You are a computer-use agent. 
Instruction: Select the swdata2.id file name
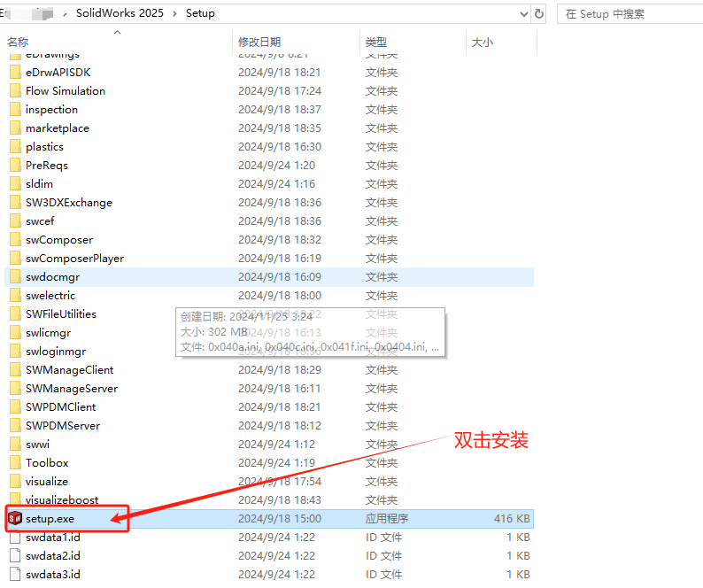pos(53,555)
